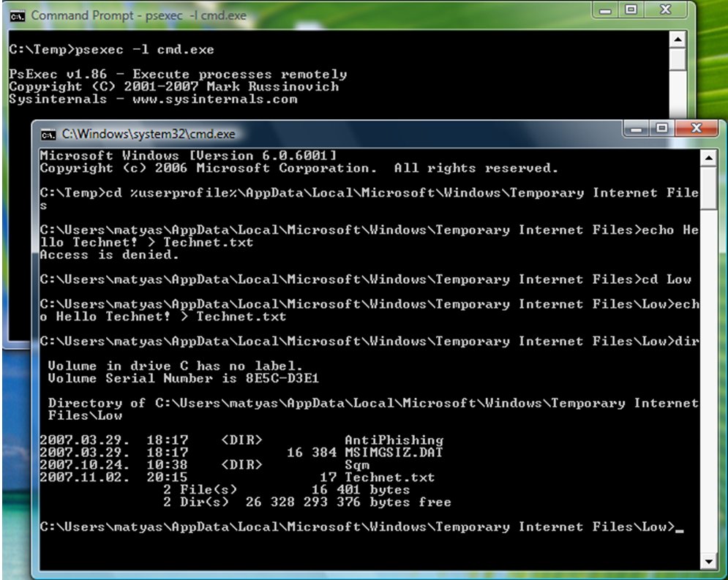This screenshot has width=728, height=580.
Task: Click the AntiPhishing directory entry
Action: pos(241,440)
